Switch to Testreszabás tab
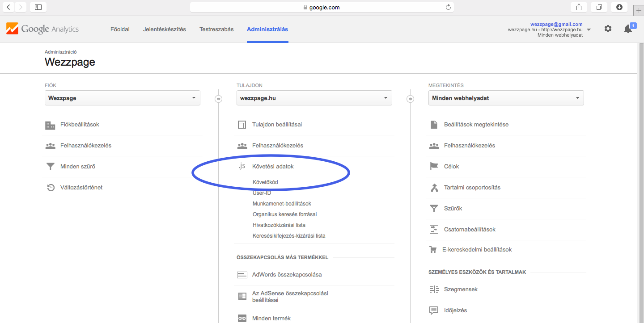 tap(216, 29)
